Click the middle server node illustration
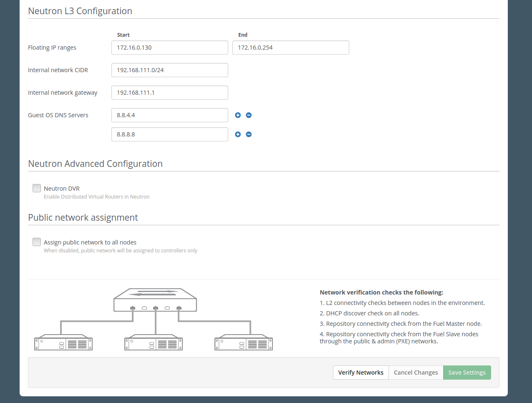The image size is (532, 403). [154, 343]
